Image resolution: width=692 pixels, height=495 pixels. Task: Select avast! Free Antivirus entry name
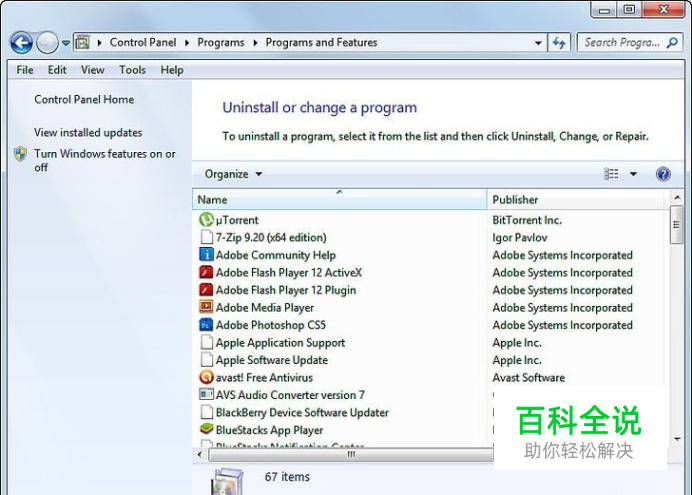tap(264, 378)
